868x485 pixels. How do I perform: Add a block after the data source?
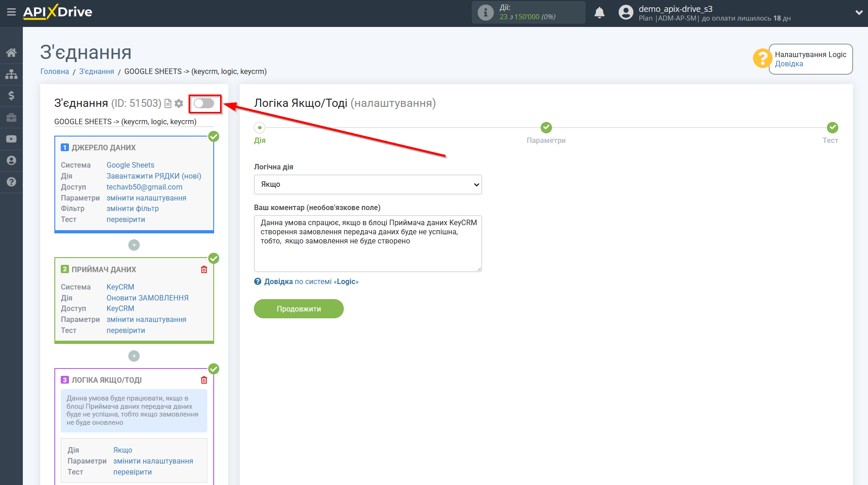[134, 245]
